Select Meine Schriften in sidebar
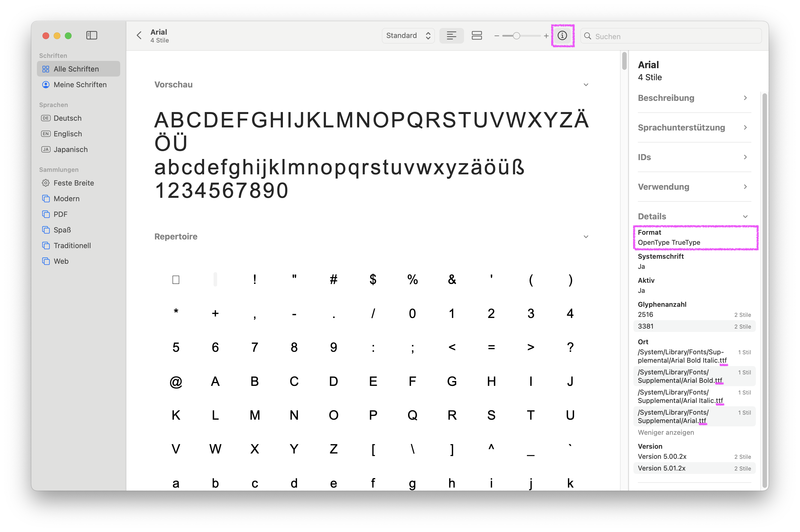 click(78, 84)
